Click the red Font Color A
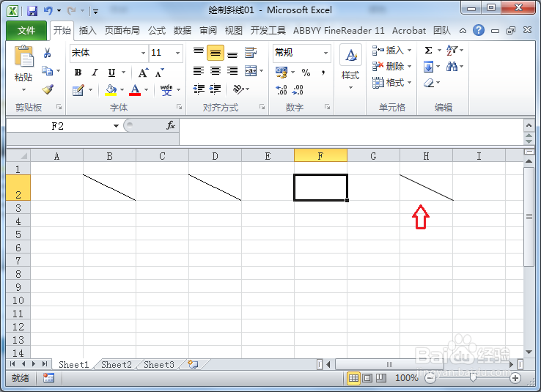Screen dimensions: 541x392 135,89
